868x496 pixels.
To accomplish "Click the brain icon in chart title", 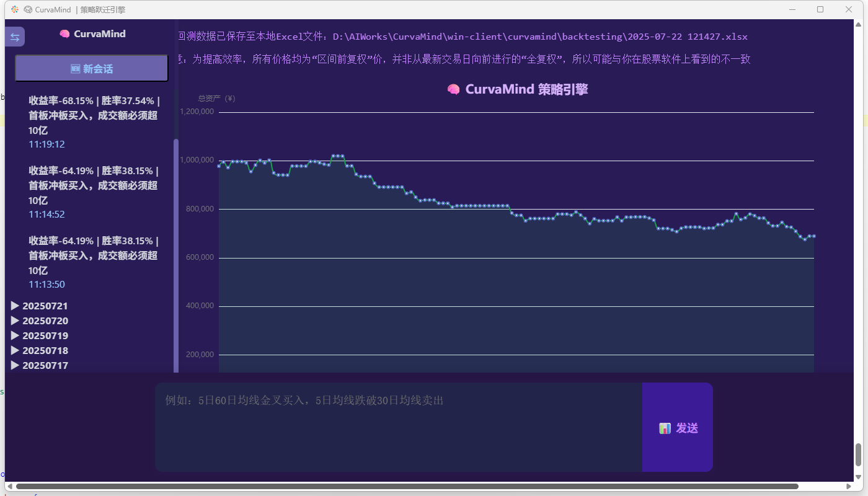I will point(453,90).
